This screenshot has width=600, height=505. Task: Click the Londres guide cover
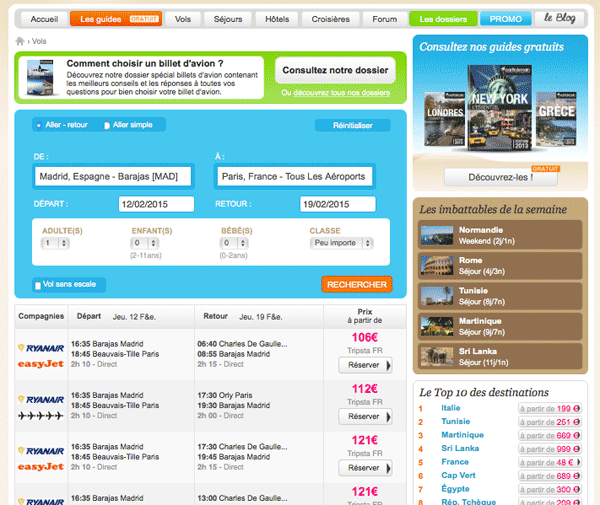[x=445, y=119]
